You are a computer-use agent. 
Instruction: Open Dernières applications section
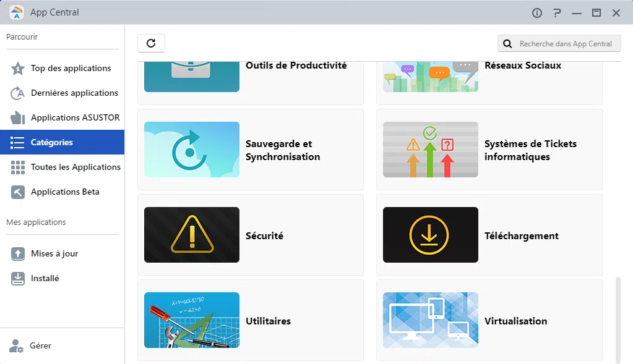point(62,93)
